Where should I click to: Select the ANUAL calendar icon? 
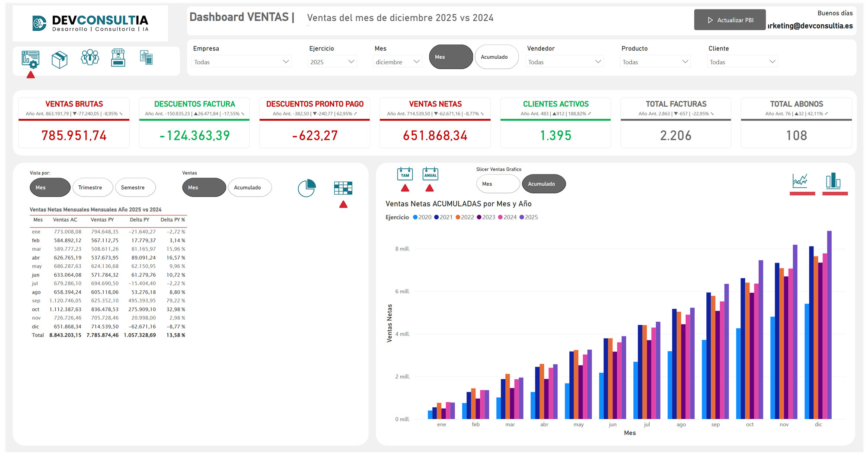[430, 174]
